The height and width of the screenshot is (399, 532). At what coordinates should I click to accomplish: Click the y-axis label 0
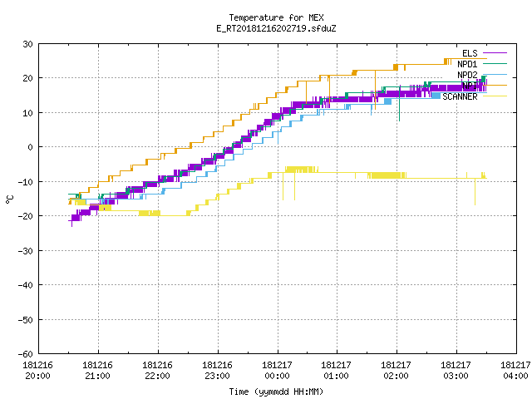(31, 147)
